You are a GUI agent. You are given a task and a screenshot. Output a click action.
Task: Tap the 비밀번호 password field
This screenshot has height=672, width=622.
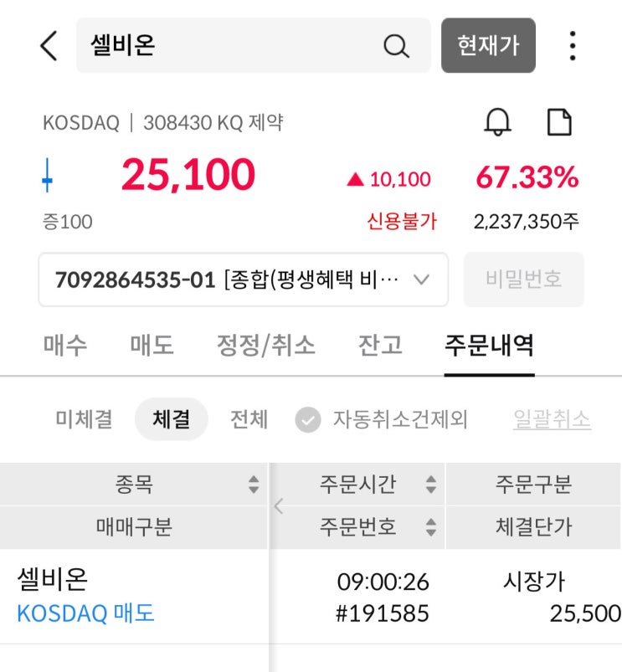[523, 280]
